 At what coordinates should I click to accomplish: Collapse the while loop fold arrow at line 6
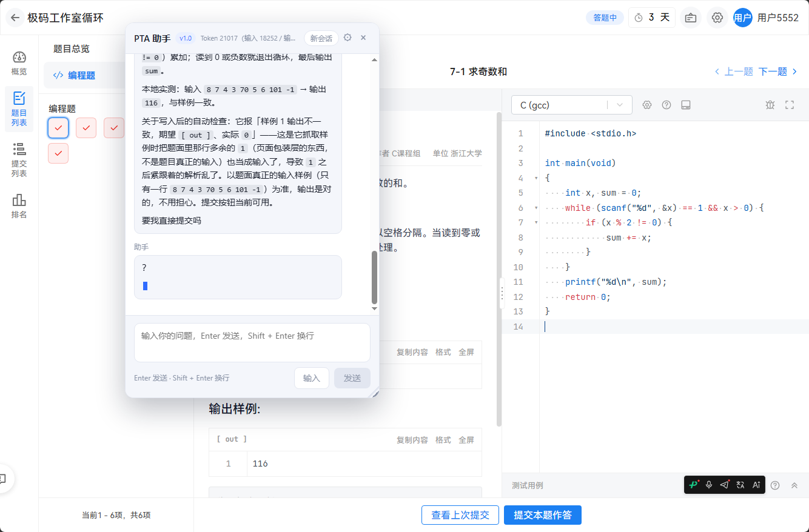535,208
